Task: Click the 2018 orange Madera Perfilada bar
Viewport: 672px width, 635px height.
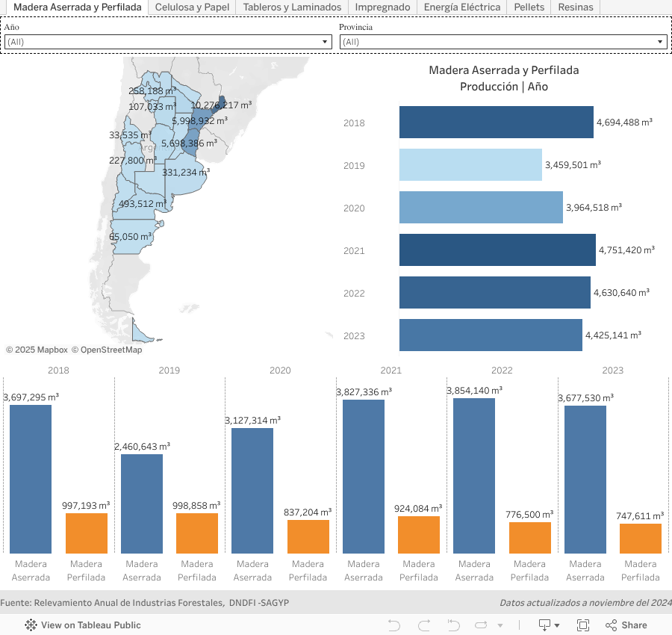Action: point(87,533)
